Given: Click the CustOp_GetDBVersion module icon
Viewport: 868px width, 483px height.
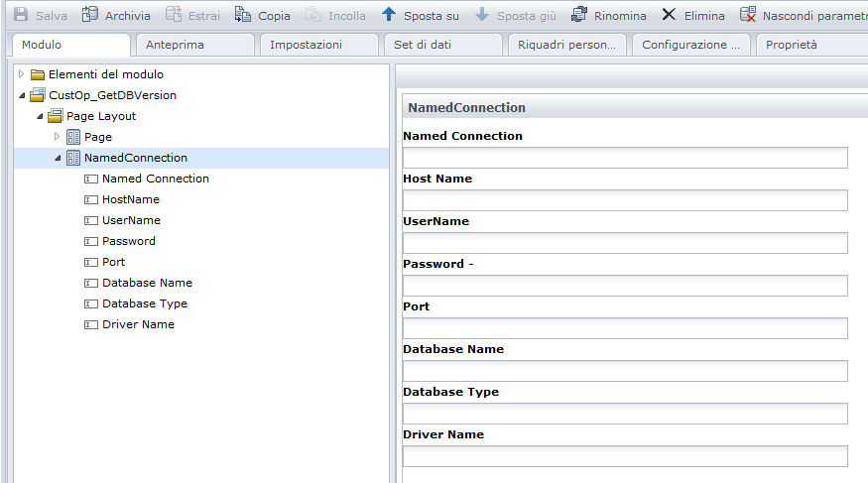Looking at the screenshot, I should (38, 95).
